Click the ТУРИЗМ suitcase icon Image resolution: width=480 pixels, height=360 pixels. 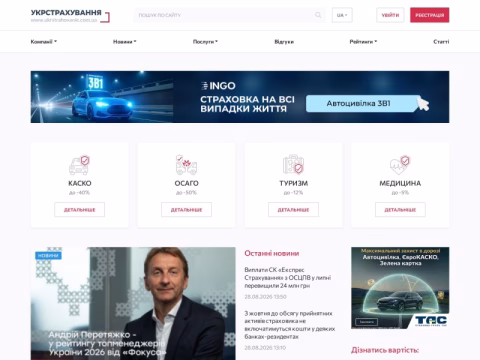[x=293, y=164]
